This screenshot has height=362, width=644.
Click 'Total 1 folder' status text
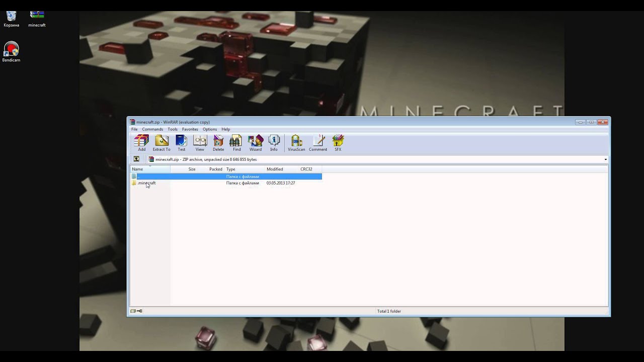click(x=389, y=311)
